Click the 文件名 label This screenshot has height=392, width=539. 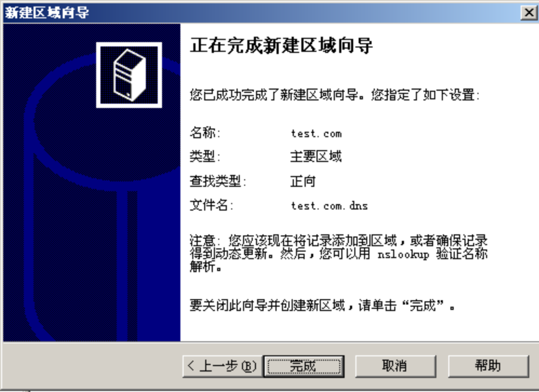211,205
